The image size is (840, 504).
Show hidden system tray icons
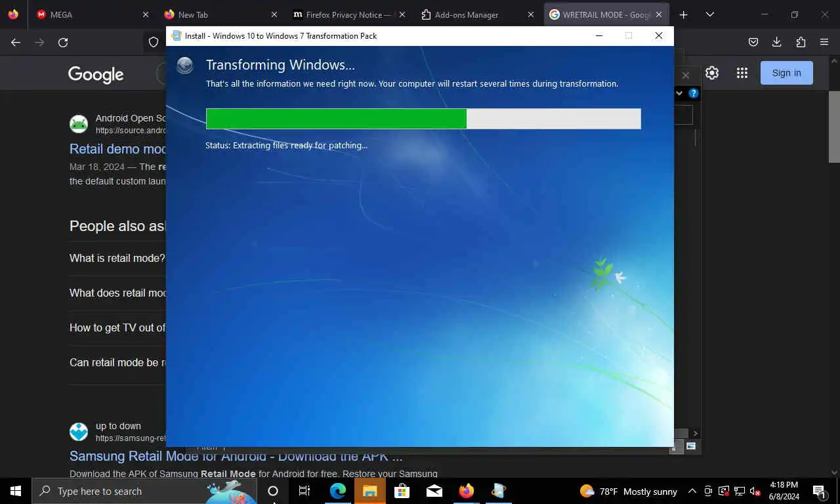(x=692, y=491)
